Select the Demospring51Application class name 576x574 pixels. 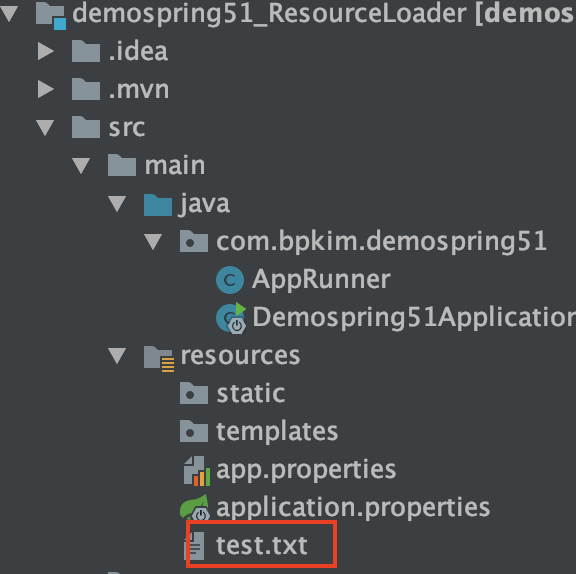414,317
